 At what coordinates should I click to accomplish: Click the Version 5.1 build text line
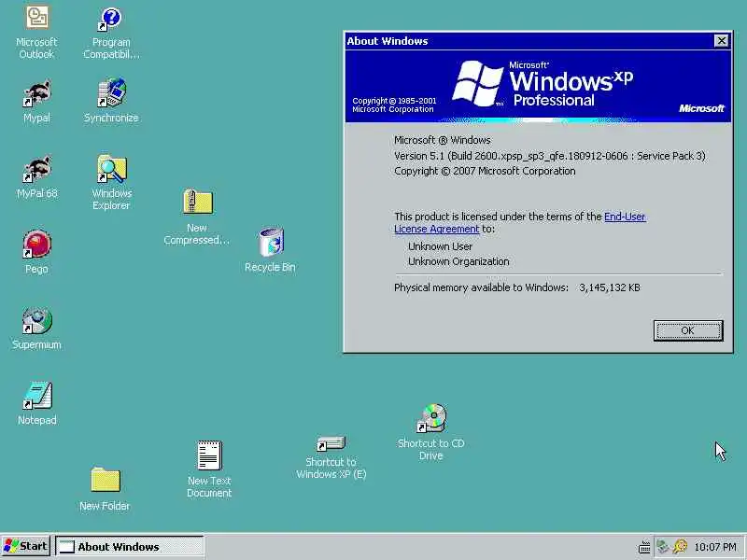[550, 156]
